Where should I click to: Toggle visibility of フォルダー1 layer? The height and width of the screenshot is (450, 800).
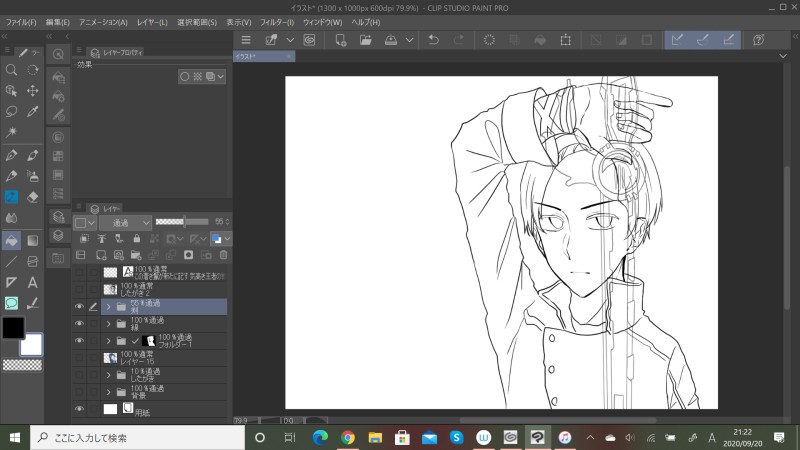click(x=80, y=341)
